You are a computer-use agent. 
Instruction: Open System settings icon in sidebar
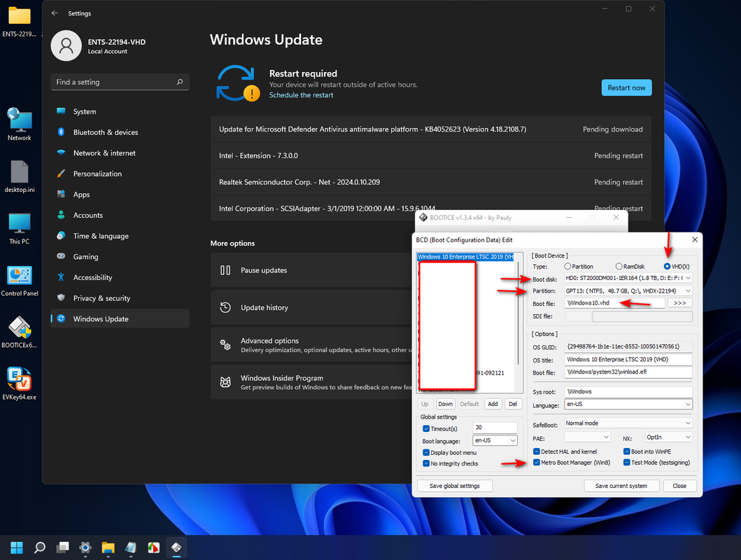pos(61,111)
